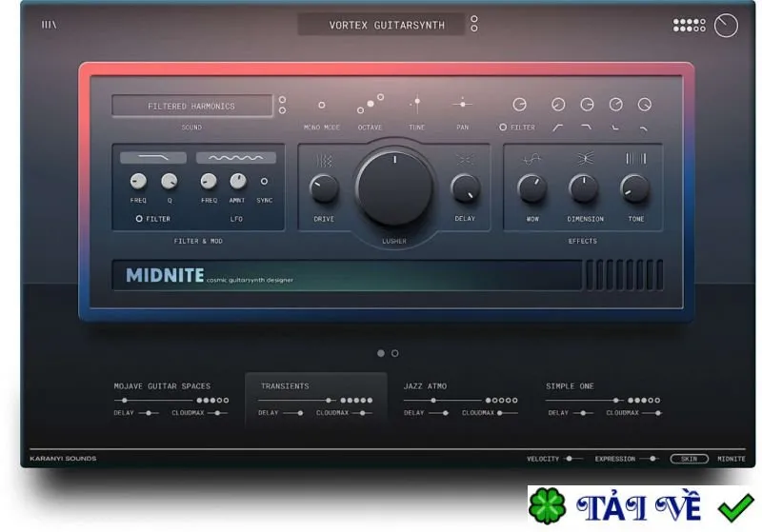
Task: Click the Drive knob
Action: tap(324, 188)
